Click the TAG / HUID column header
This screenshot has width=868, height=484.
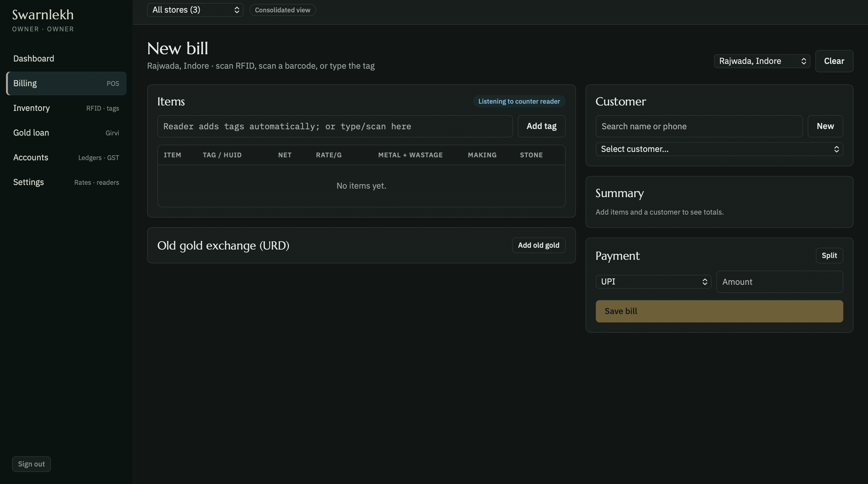tap(222, 155)
